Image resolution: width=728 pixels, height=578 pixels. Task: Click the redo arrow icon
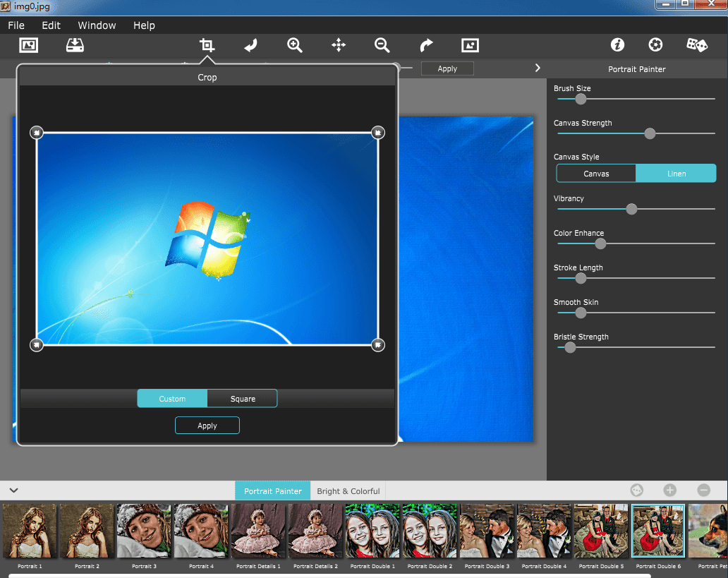point(426,45)
